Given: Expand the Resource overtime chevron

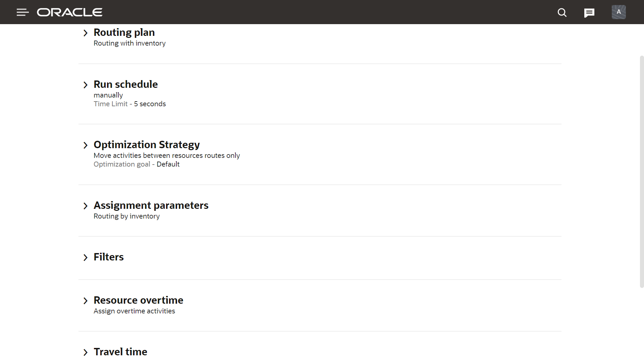Looking at the screenshot, I should pyautogui.click(x=86, y=301).
